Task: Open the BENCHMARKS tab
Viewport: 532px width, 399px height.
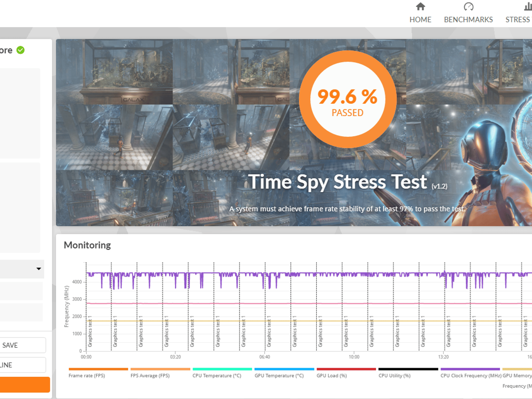Action: (468, 13)
